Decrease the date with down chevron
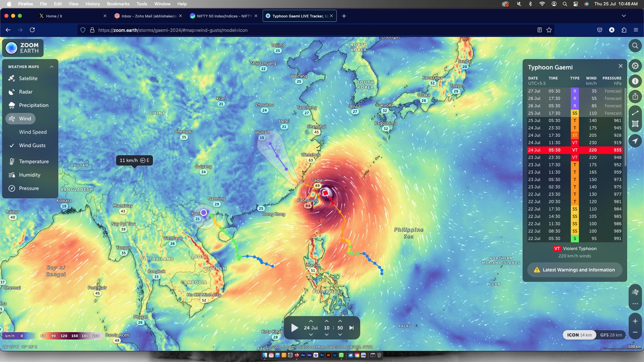644x362 pixels. click(x=311, y=335)
